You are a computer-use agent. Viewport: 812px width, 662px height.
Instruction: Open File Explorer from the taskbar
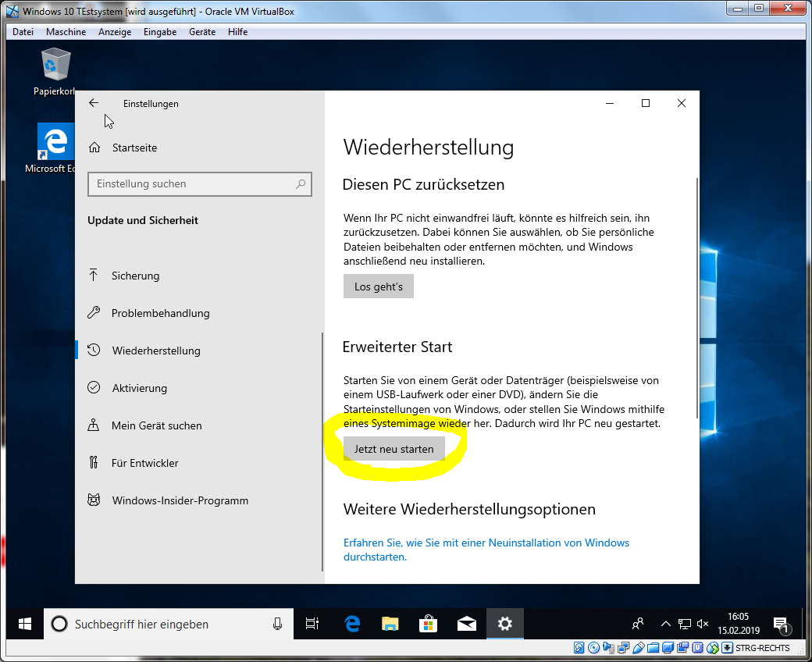coord(390,624)
